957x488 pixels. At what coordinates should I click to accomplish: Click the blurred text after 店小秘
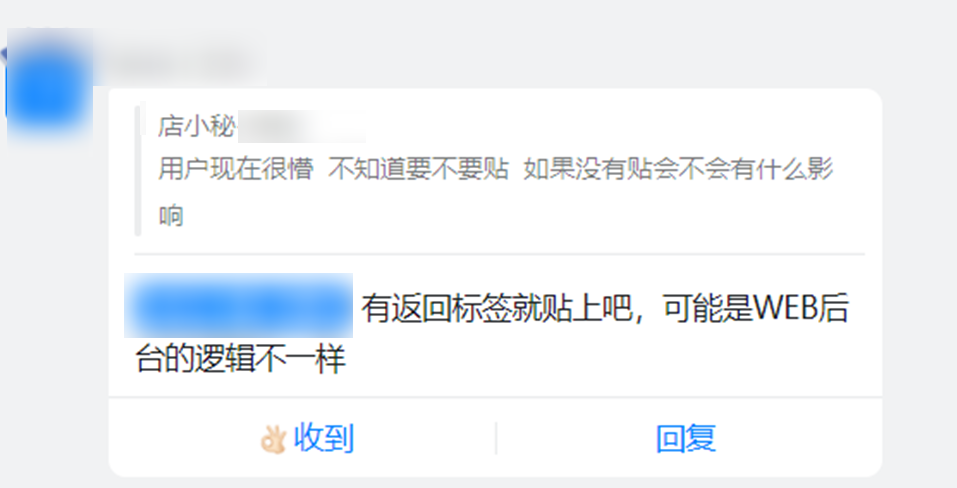click(x=302, y=126)
